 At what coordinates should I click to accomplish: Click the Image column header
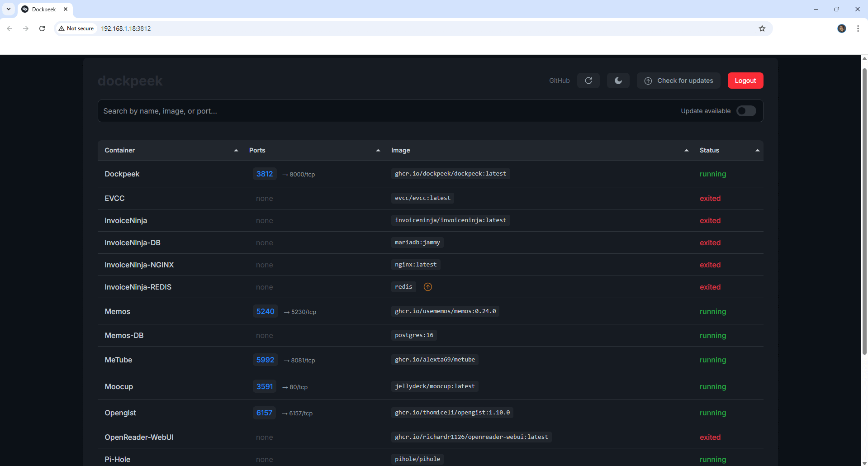400,150
